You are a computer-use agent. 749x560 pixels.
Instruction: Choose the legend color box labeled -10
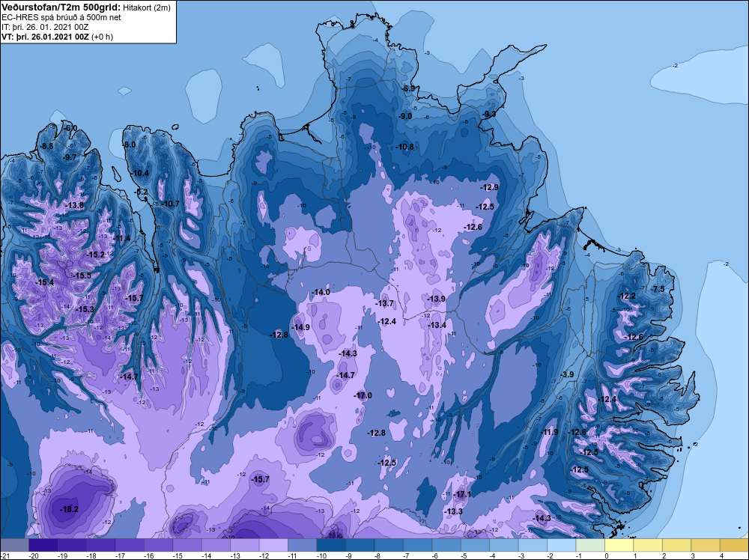pos(331,545)
